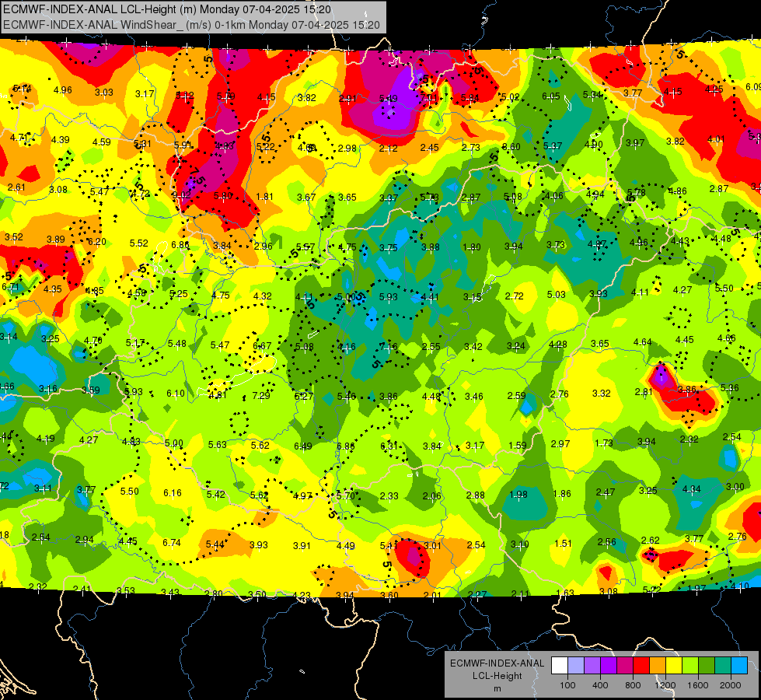Click the wind shear value 4.64
Viewport: 761px width, 700px height.
click(x=643, y=342)
